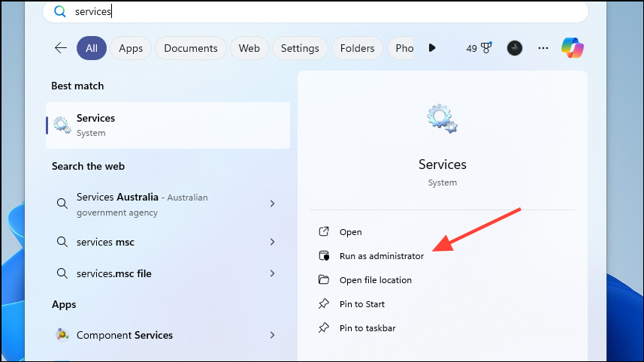This screenshot has height=362, width=644.
Task: Open the rewards points trophy icon
Action: [486, 48]
